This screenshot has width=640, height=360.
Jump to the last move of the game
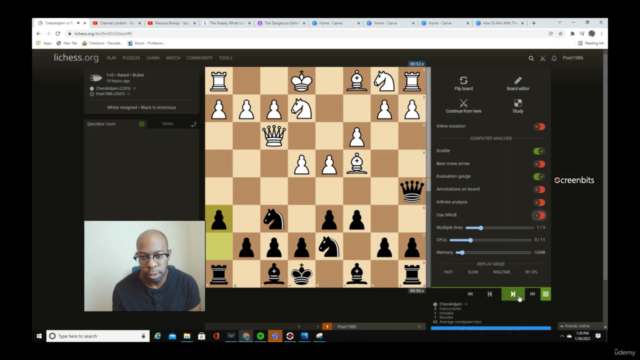(x=532, y=294)
